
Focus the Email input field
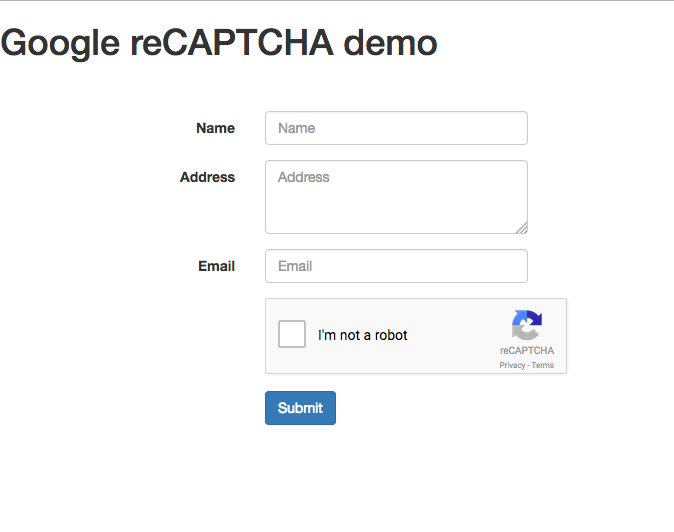point(396,266)
